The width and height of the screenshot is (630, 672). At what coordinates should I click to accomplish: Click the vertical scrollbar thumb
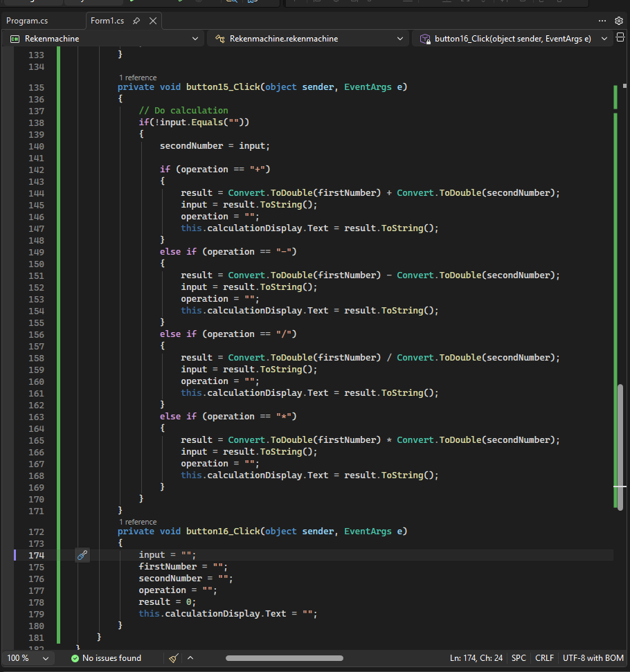[x=620, y=447]
